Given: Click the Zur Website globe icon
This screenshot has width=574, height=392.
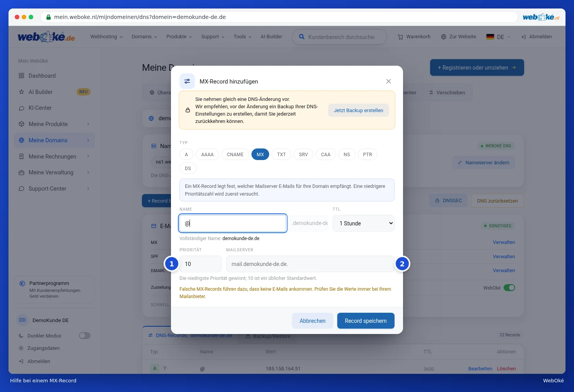Looking at the screenshot, I should 444,37.
